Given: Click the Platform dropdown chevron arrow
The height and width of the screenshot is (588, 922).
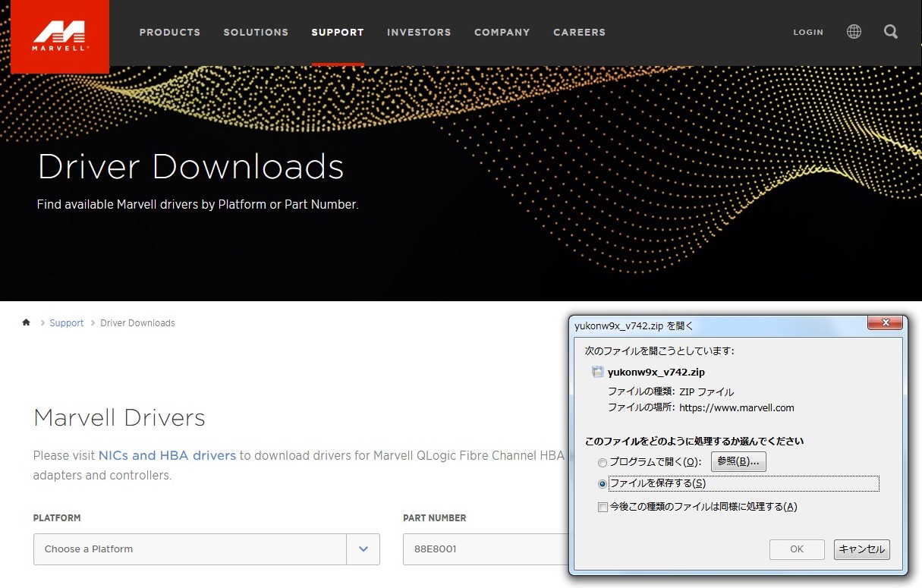Looking at the screenshot, I should (363, 549).
